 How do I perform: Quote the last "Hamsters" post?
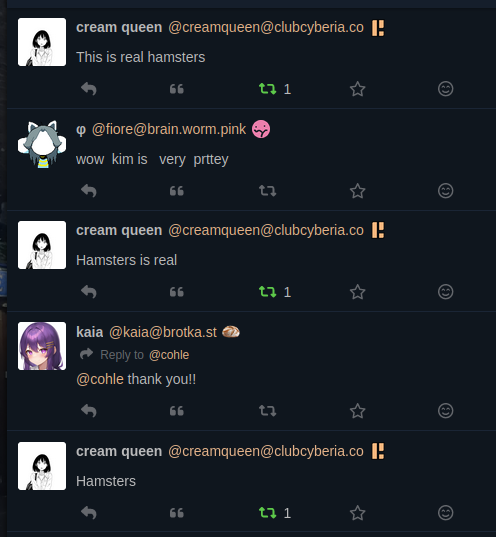pyautogui.click(x=177, y=513)
